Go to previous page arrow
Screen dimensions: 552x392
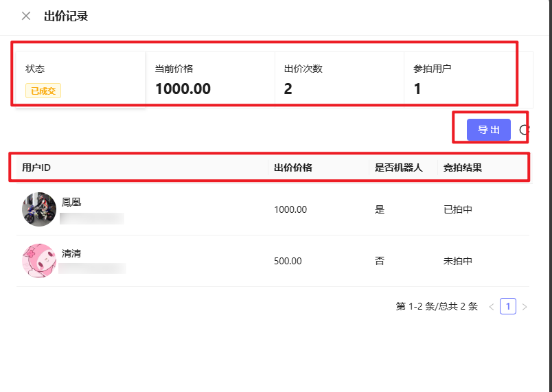[491, 307]
